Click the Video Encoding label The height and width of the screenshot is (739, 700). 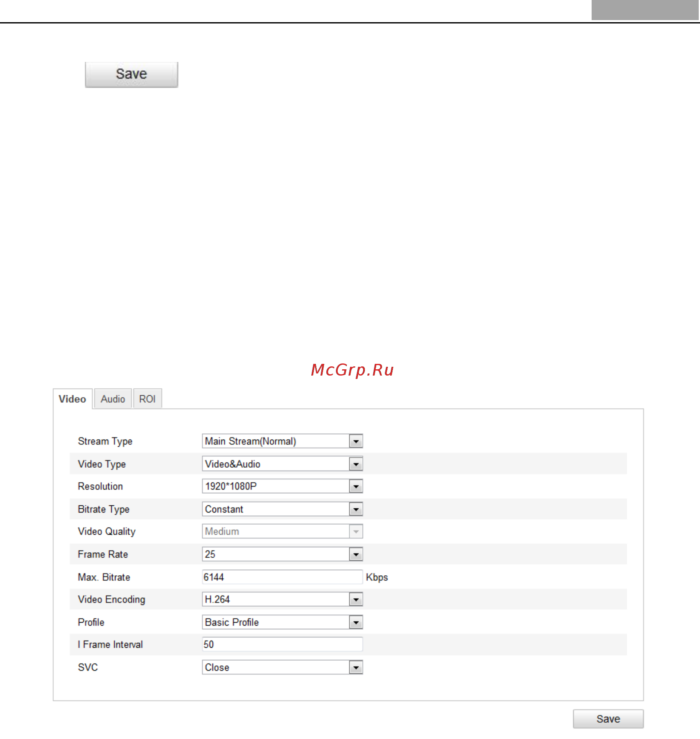pyautogui.click(x=112, y=600)
